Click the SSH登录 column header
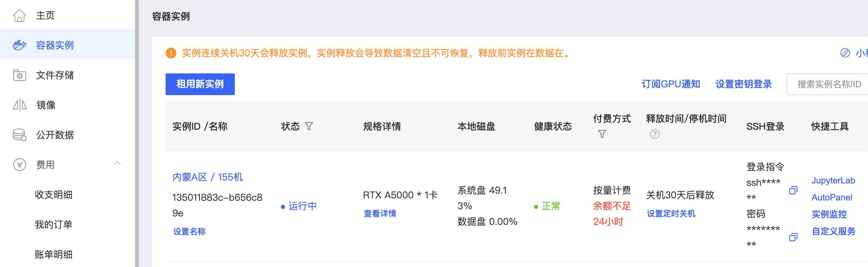The image size is (868, 267). pos(766,126)
